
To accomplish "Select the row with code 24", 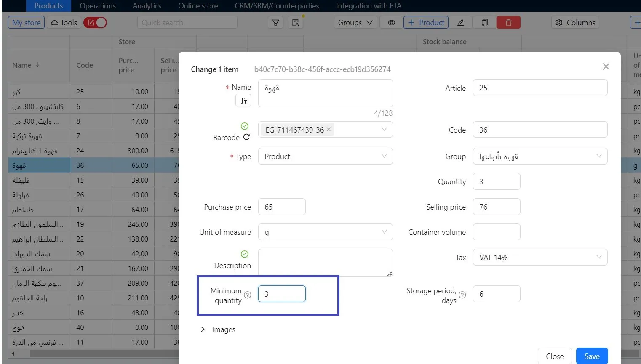I will click(93, 151).
